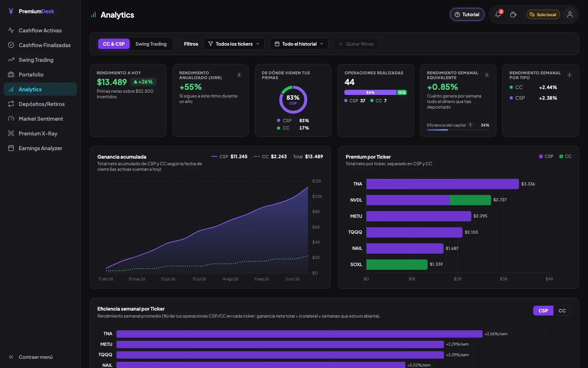This screenshot has width=588, height=368.
Task: Go to Portafolio page
Action: click(x=40, y=74)
